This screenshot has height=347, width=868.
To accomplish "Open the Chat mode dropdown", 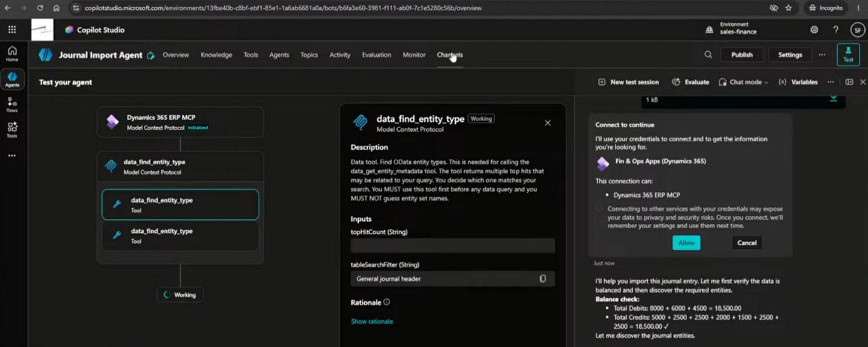I will (744, 82).
